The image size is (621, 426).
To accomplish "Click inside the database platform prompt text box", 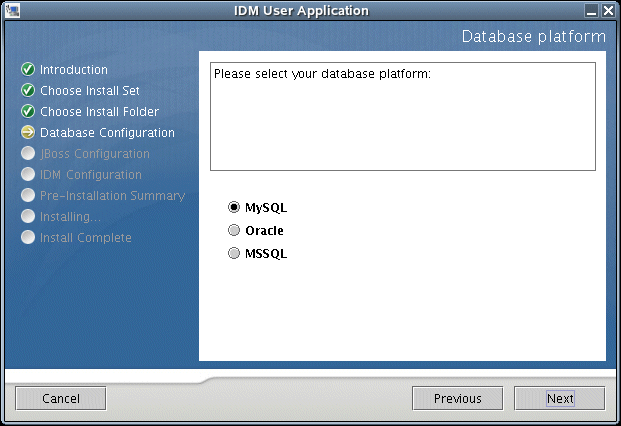I will (x=402, y=116).
